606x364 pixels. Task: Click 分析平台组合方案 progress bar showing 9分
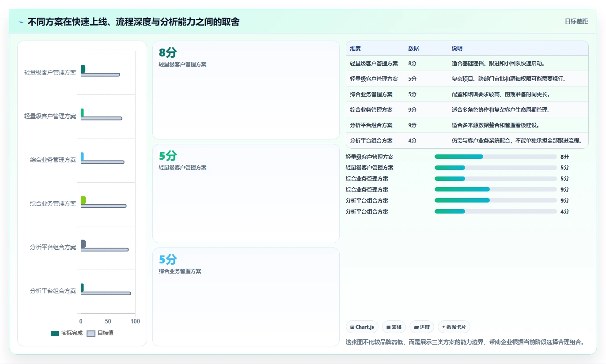[x=496, y=200]
